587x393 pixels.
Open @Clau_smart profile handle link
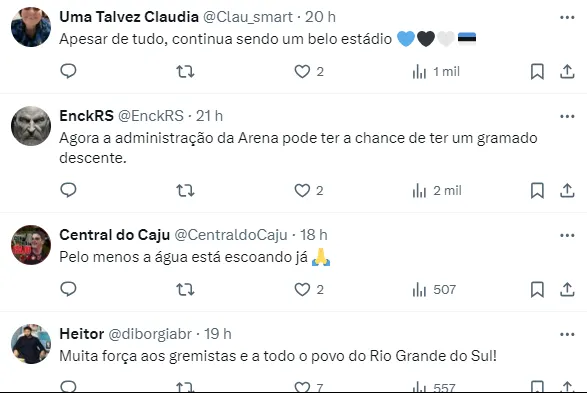pos(248,17)
